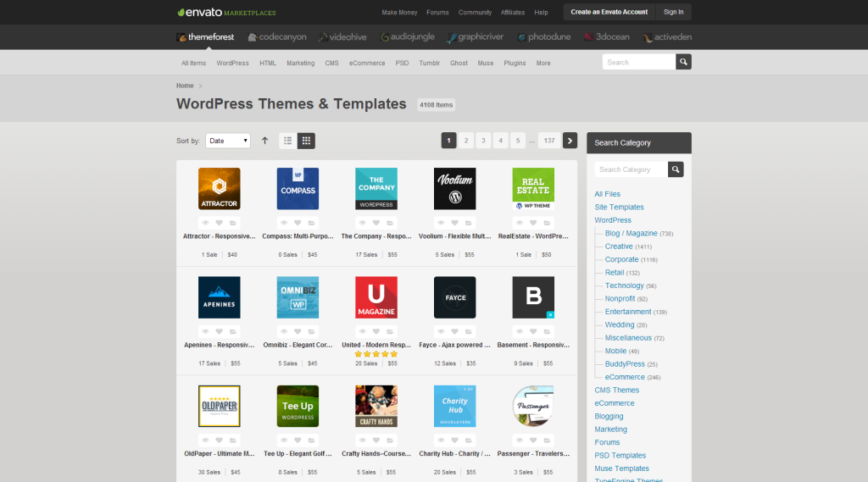Click the Envato Marketplaces logo
868x482 pixels.
coord(226,12)
